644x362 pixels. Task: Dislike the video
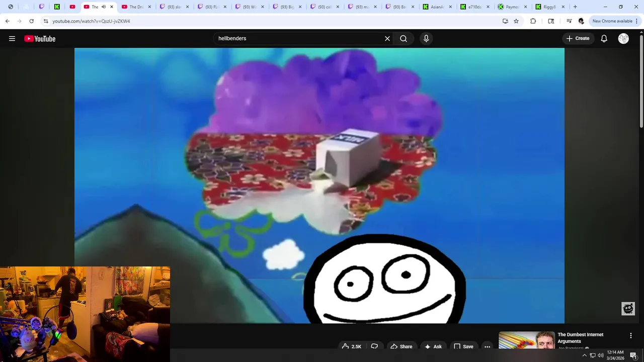pos(374,346)
